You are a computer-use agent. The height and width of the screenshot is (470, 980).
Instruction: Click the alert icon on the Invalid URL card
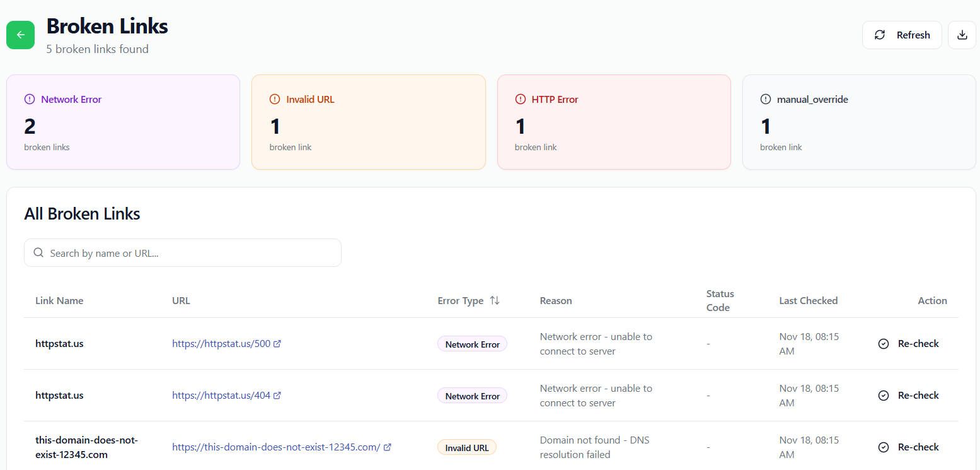pos(274,99)
